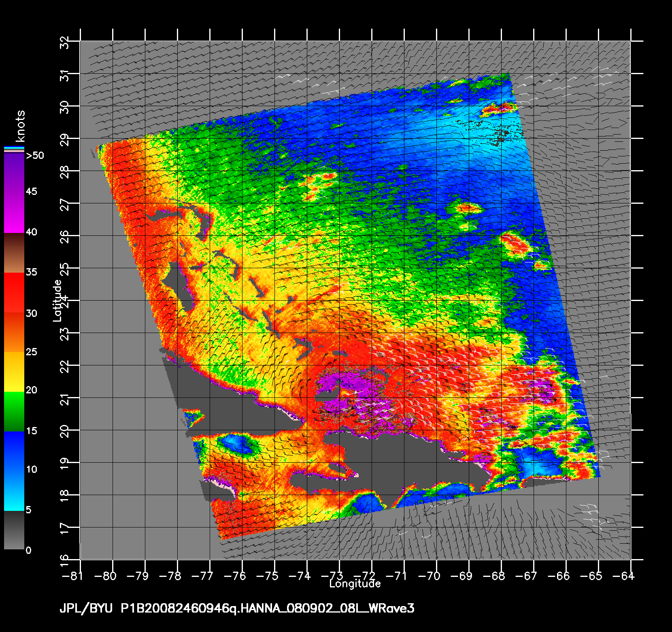
Task: Click the '40' colorbar label
Action: tap(32, 232)
